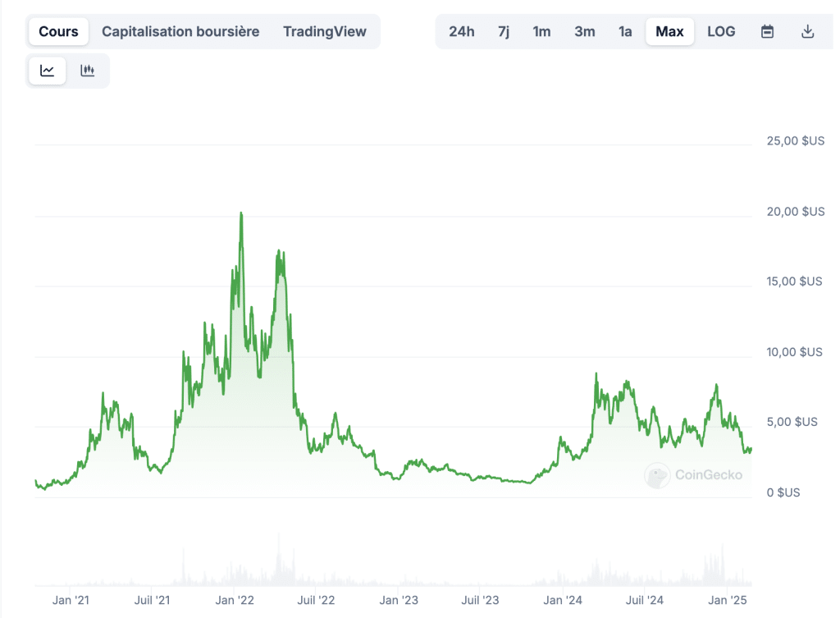Click the Jan '24 date label

563,600
